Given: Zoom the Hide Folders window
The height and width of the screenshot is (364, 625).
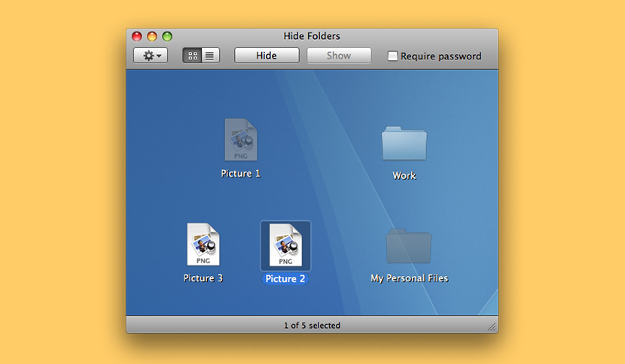Looking at the screenshot, I should 167,36.
